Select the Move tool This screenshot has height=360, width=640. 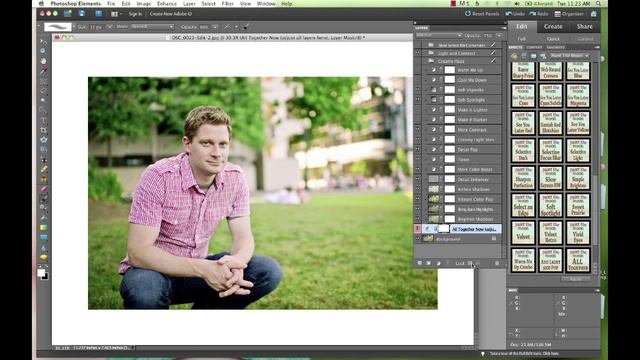pyautogui.click(x=43, y=41)
